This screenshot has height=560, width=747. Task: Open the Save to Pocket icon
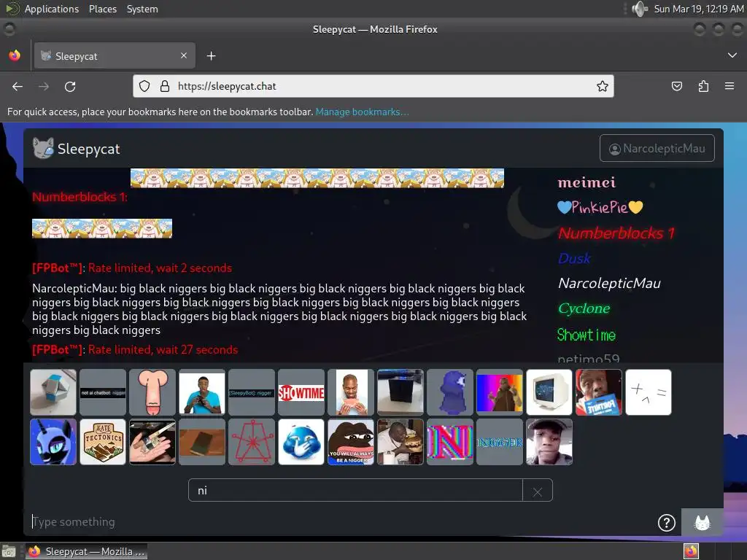pyautogui.click(x=676, y=86)
